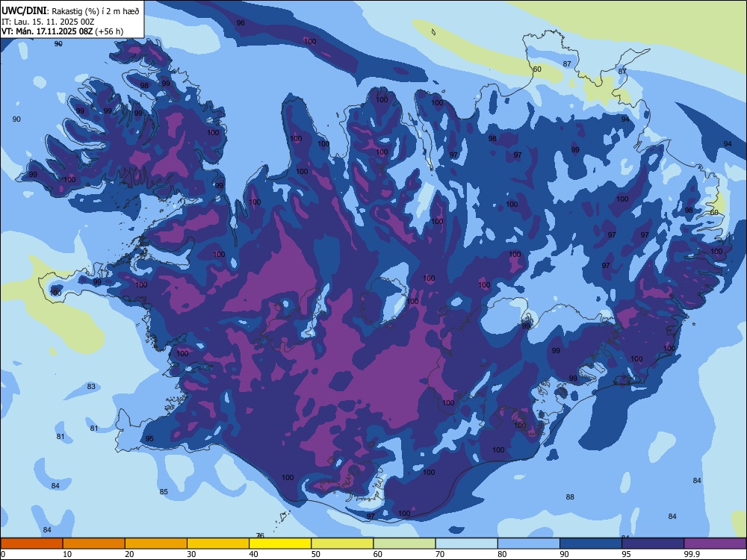The image size is (747, 560).
Task: Click the 30–40 amber legend swatch
Action: [218, 544]
